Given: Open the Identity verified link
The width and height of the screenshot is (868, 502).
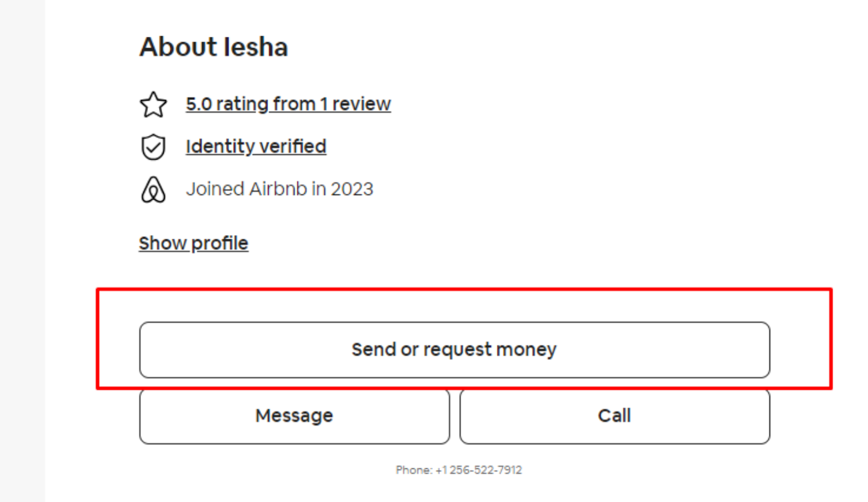Looking at the screenshot, I should (x=256, y=147).
